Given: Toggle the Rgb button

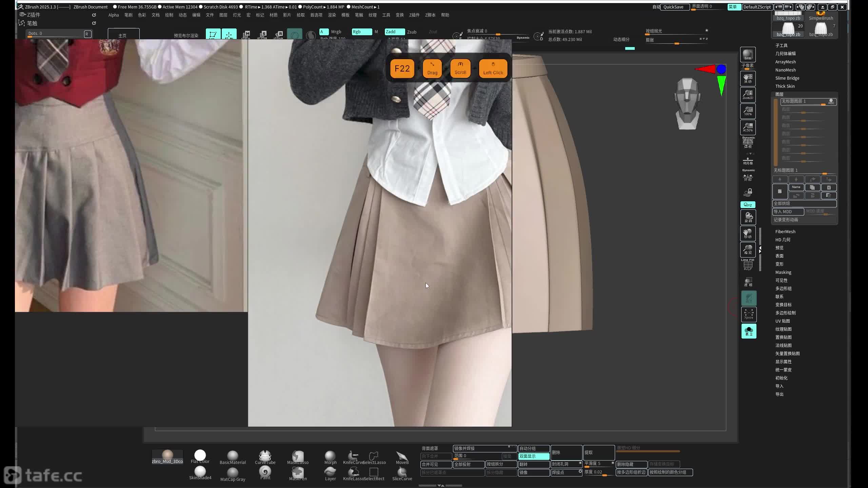Looking at the screenshot, I should pyautogui.click(x=362, y=32).
